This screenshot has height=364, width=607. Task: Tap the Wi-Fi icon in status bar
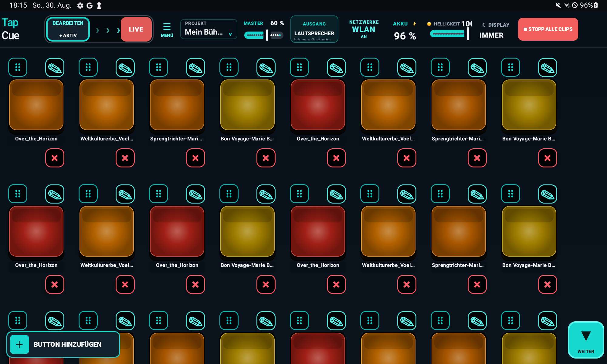click(567, 5)
